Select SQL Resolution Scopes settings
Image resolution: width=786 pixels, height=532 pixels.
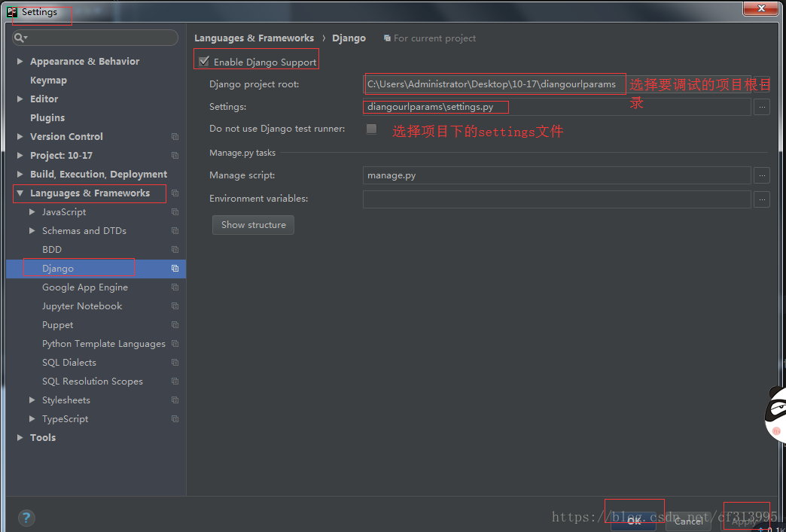(x=93, y=382)
